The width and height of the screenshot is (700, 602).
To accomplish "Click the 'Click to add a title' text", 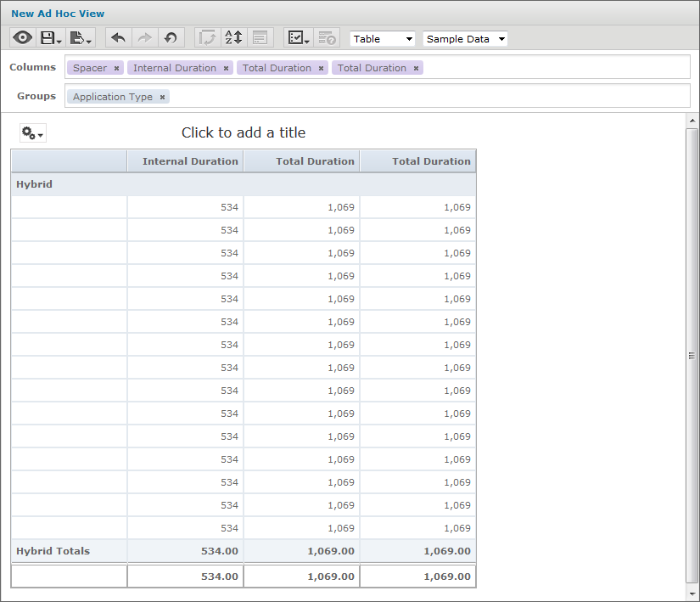I will (244, 132).
